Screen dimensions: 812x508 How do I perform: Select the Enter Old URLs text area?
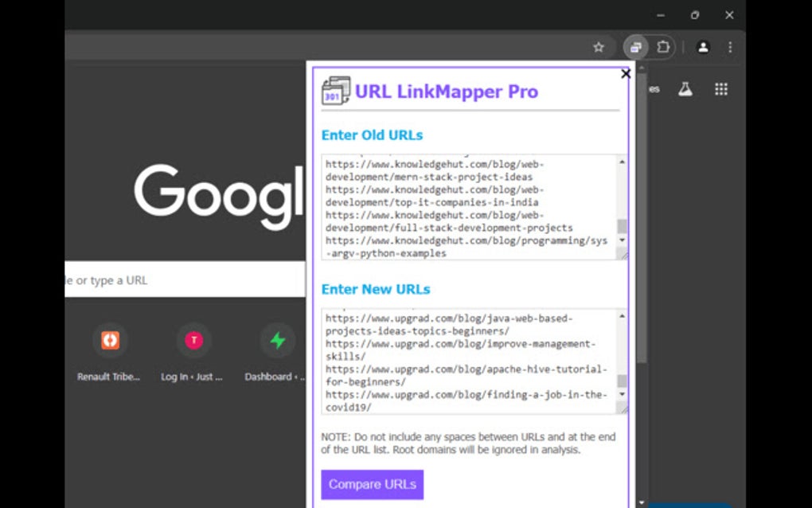tap(470, 207)
